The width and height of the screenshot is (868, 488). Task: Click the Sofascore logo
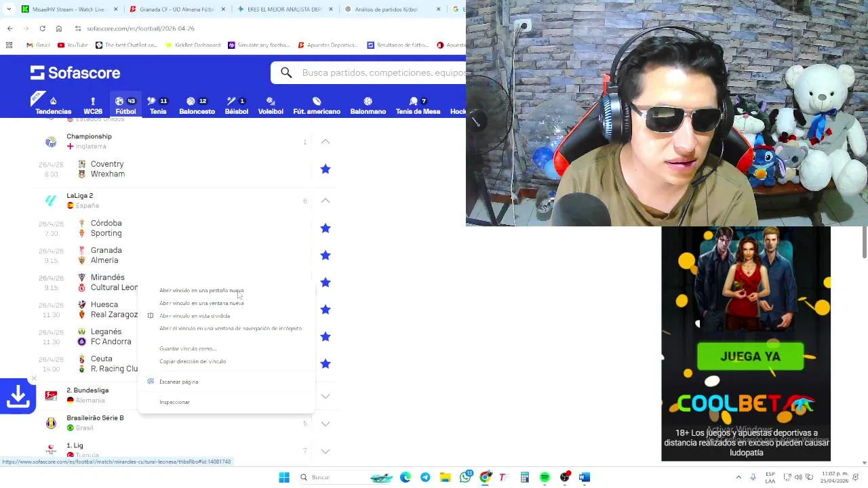[x=75, y=73]
